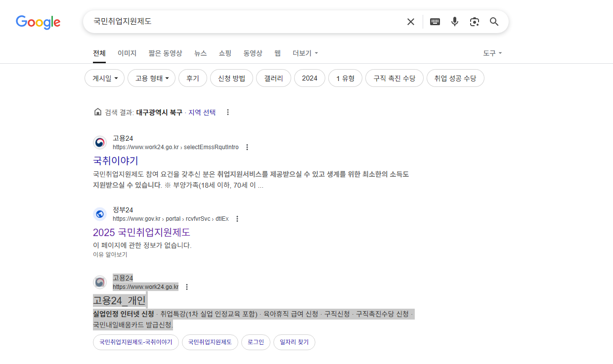Open the 고용 형태 filter dropdown
This screenshot has width=613, height=364.
152,78
